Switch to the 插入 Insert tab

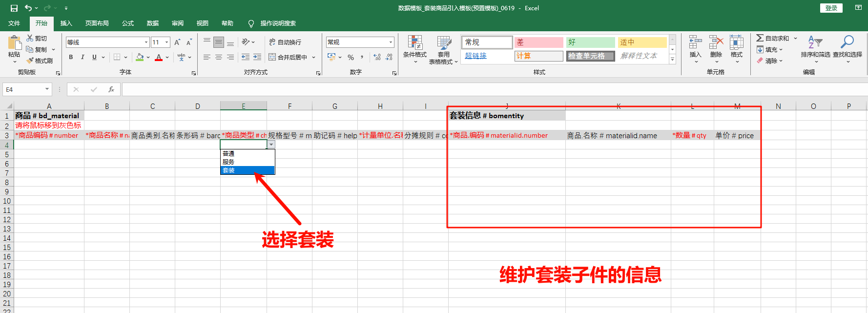click(x=66, y=23)
